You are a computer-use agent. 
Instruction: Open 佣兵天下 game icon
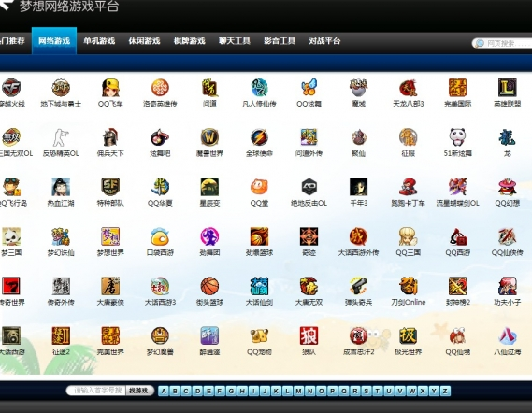pyautogui.click(x=110, y=137)
